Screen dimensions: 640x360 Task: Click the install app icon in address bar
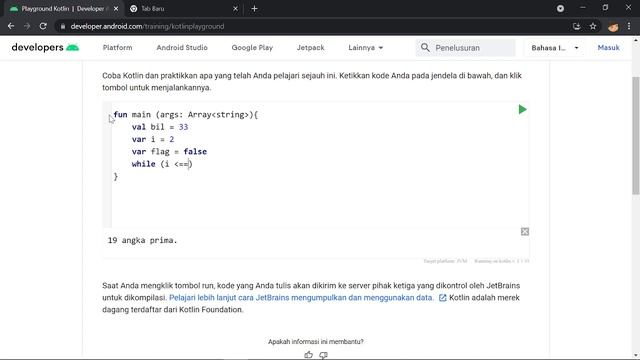pyautogui.click(x=577, y=26)
